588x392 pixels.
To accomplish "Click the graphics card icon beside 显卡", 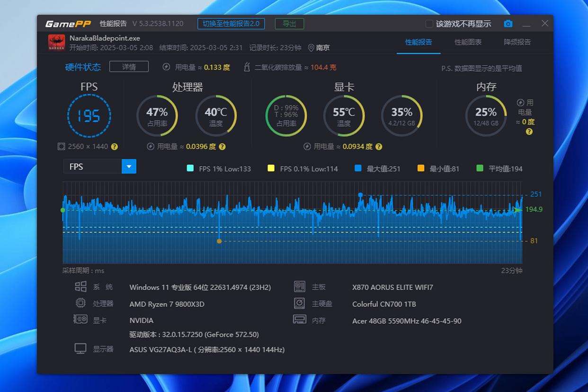I will point(80,320).
